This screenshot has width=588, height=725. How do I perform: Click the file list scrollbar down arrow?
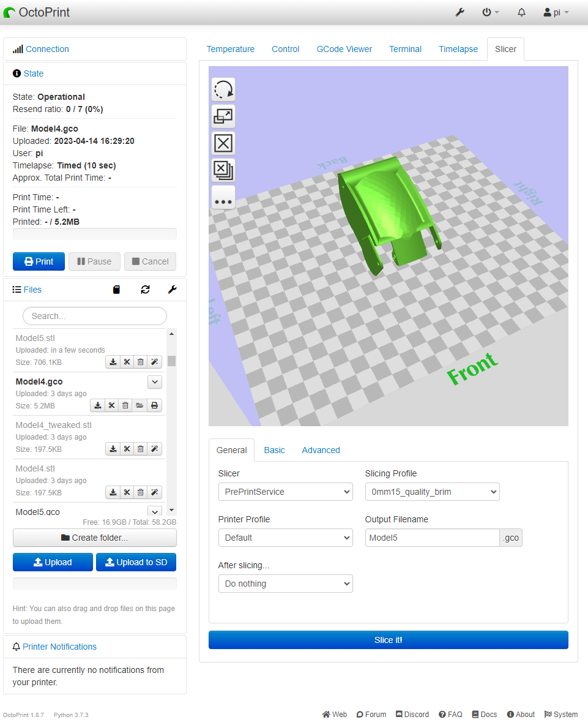(171, 511)
